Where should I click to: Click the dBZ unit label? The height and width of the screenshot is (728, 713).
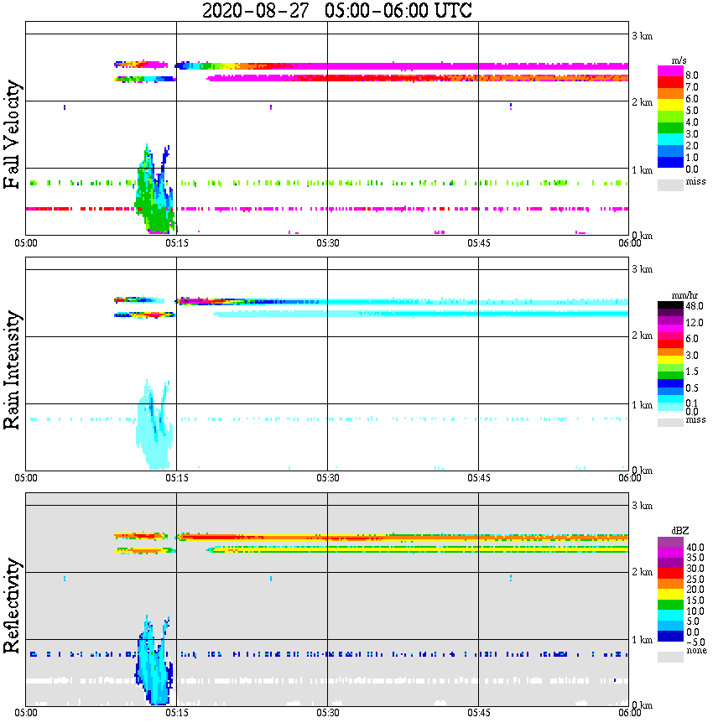click(x=680, y=530)
